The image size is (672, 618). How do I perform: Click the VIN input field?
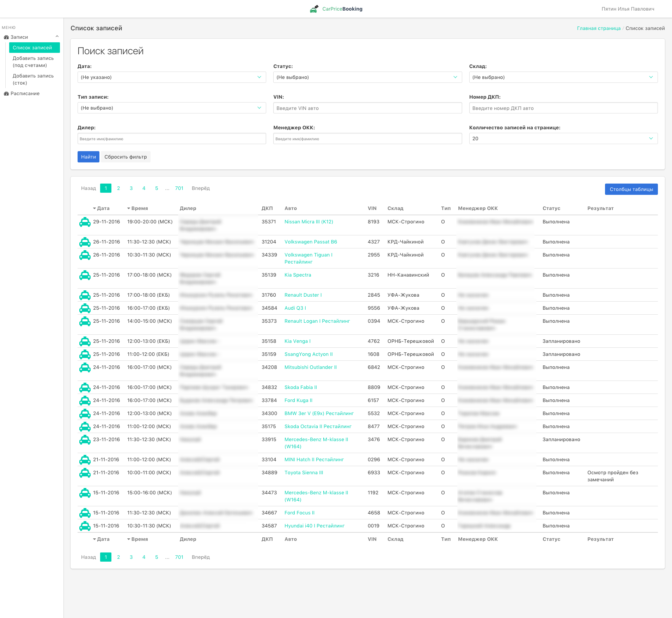pyautogui.click(x=367, y=108)
